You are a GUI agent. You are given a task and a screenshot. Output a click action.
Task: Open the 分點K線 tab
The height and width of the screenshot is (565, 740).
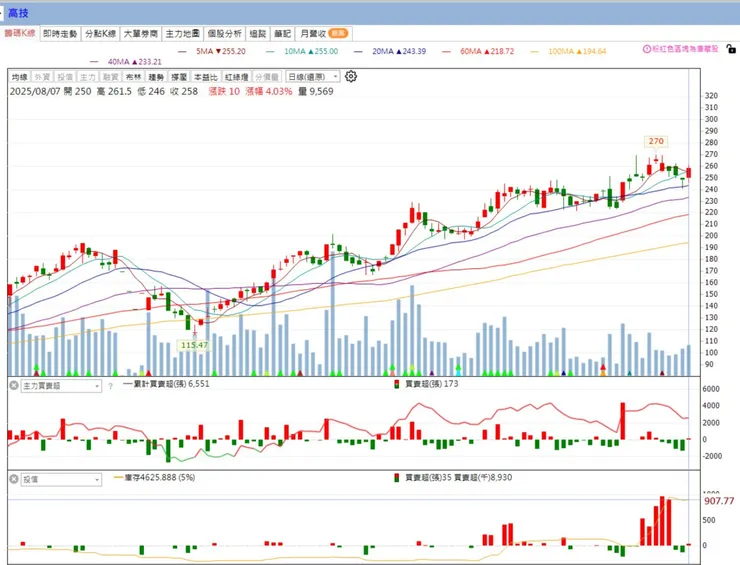click(100, 34)
